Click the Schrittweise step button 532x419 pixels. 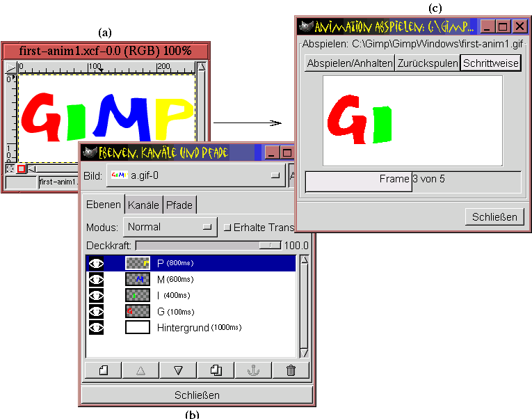click(x=490, y=63)
